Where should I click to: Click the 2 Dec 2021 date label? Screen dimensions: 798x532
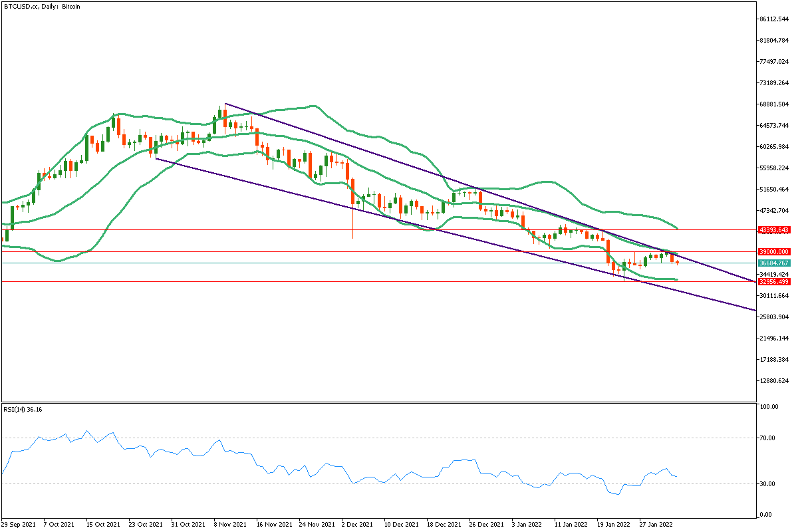pos(358,524)
